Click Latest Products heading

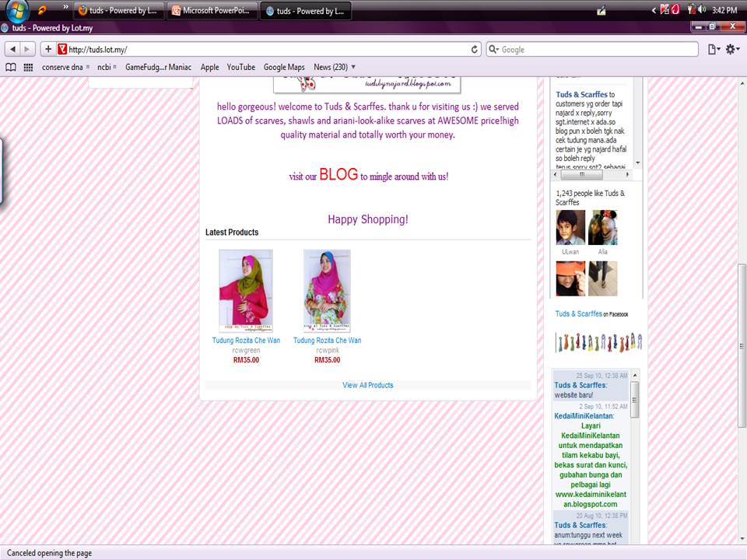[232, 233]
